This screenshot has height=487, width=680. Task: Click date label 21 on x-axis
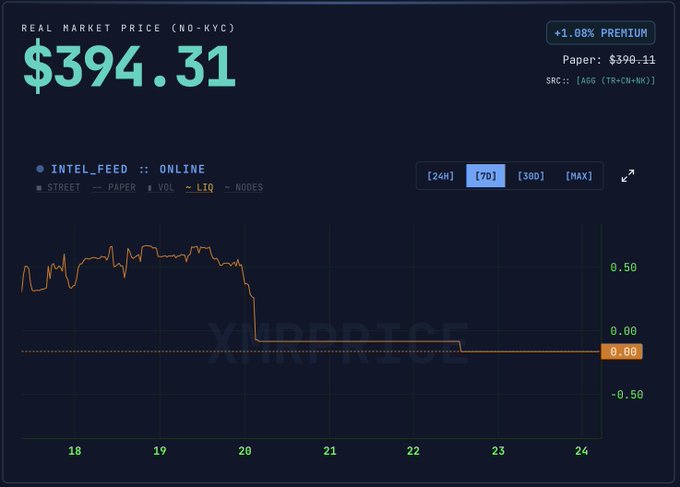(x=330, y=451)
